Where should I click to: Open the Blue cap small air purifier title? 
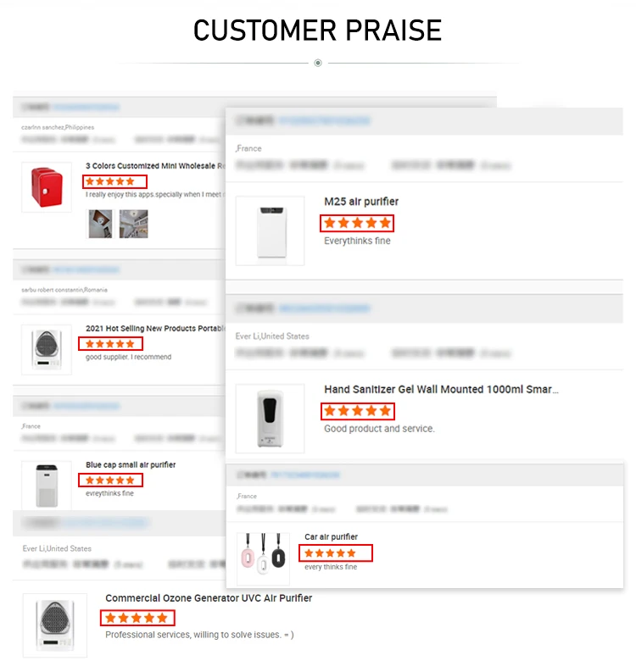pyautogui.click(x=131, y=465)
